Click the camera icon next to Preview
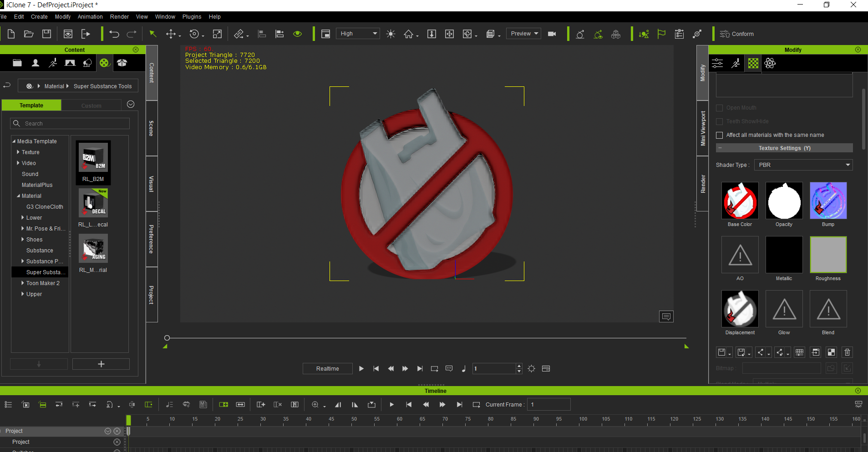The image size is (868, 452). point(552,34)
